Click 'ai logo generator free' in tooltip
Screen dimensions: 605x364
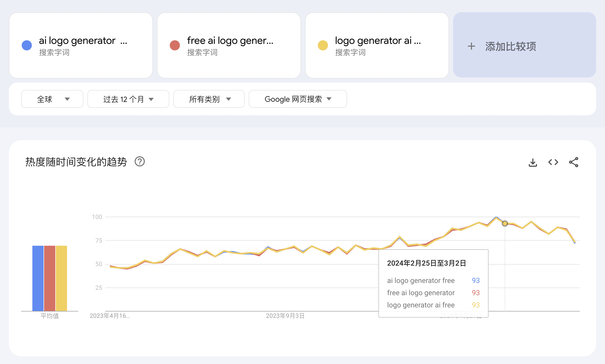[x=421, y=280]
